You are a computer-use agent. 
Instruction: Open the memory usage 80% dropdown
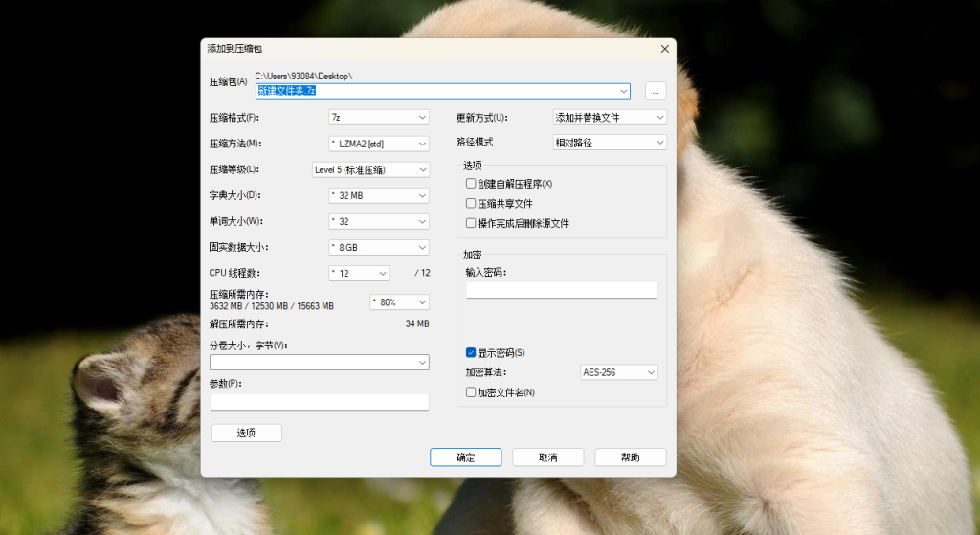pyautogui.click(x=399, y=301)
